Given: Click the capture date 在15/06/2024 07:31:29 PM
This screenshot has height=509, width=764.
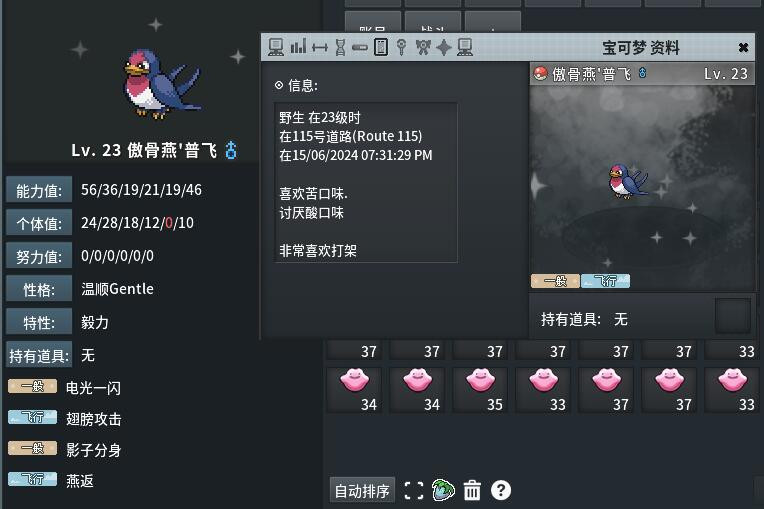Looking at the screenshot, I should [x=356, y=155].
